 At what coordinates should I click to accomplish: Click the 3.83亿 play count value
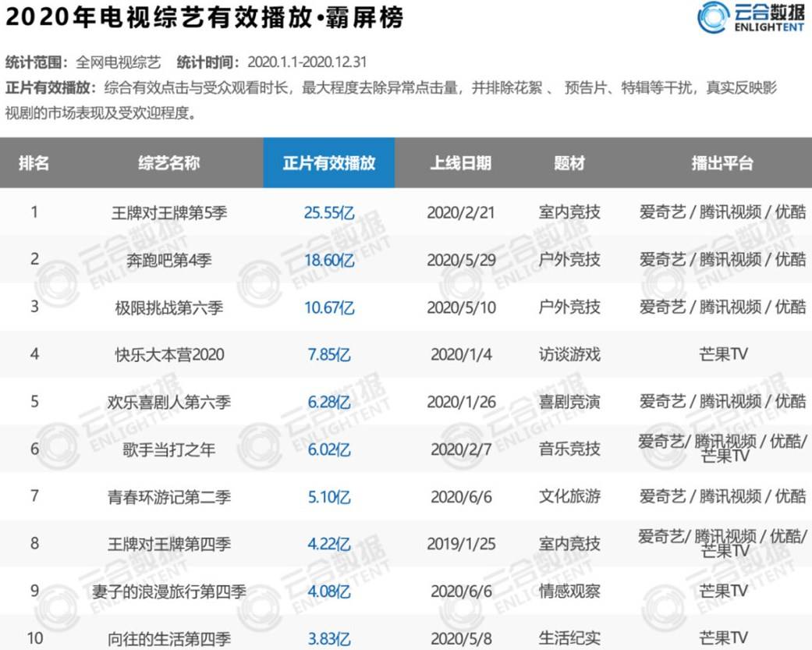click(x=330, y=638)
